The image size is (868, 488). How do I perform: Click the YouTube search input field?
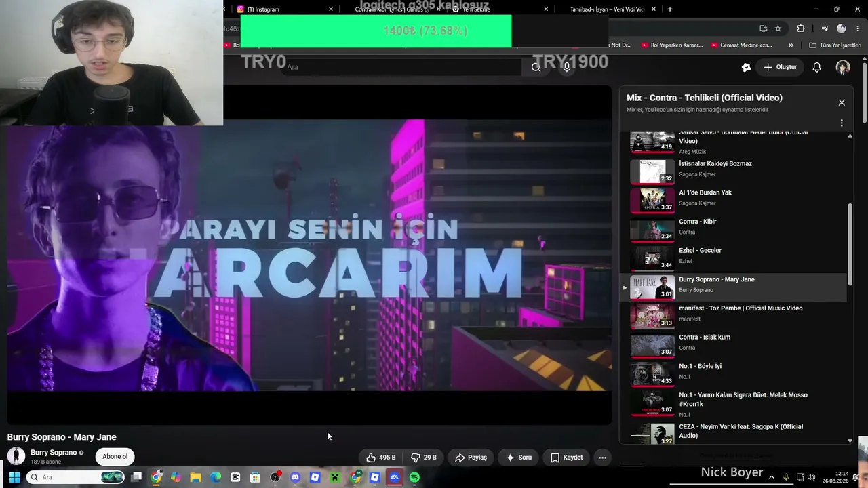point(403,67)
